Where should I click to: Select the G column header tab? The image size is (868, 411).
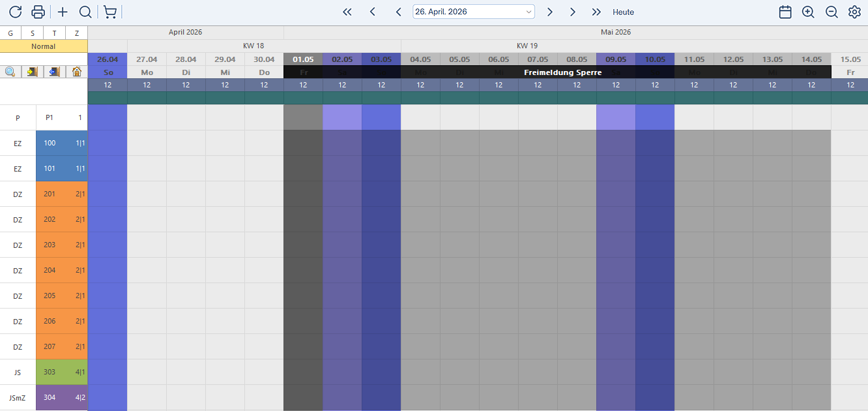10,33
